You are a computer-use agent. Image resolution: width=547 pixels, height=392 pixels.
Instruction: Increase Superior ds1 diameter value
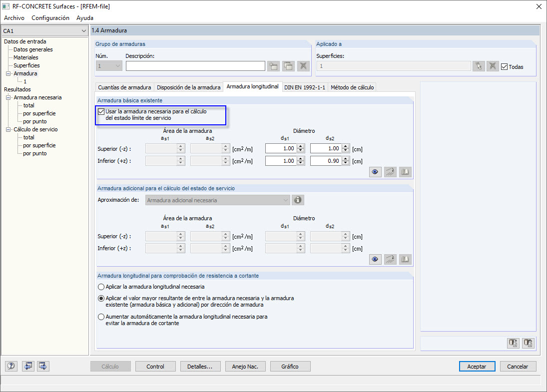[x=301, y=146]
